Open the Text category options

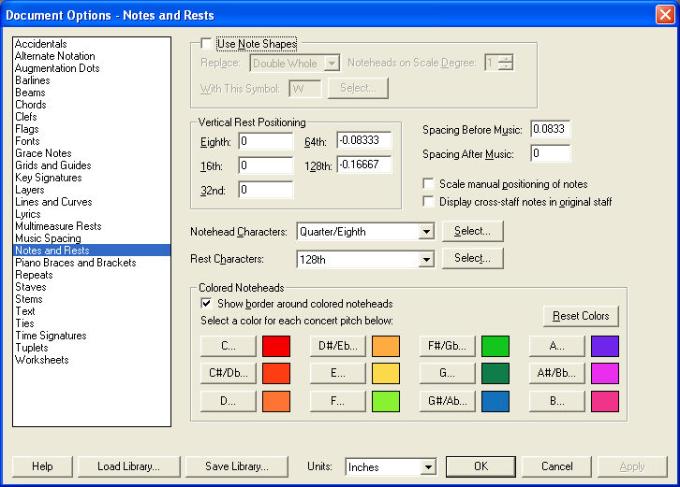(x=25, y=311)
